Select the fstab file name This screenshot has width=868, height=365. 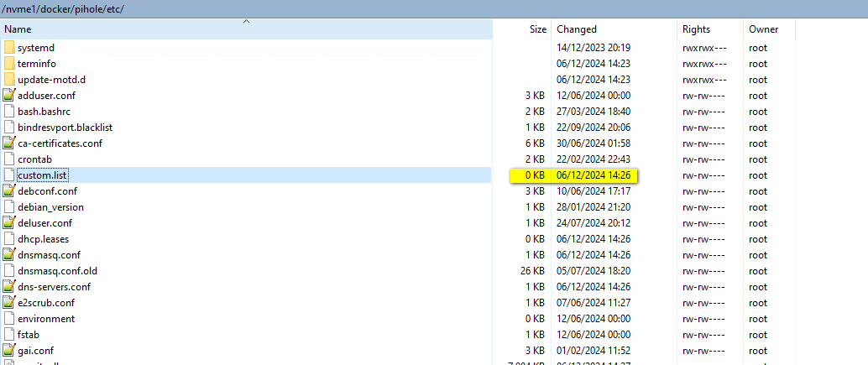click(29, 334)
